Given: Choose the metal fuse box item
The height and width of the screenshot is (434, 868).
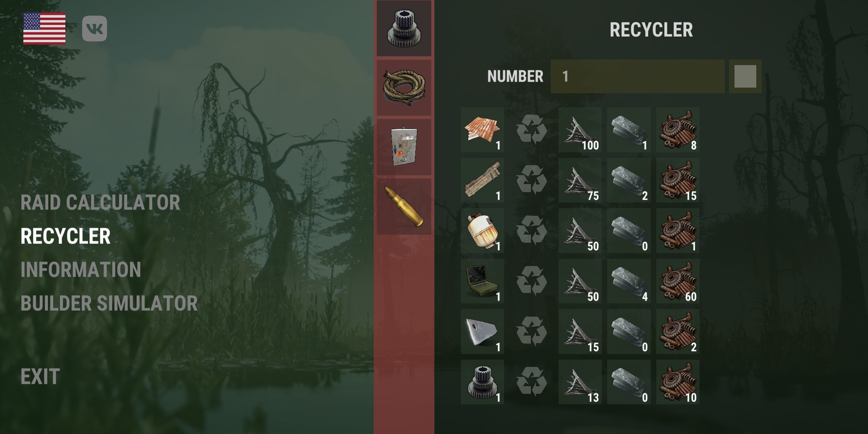Looking at the screenshot, I should (404, 147).
